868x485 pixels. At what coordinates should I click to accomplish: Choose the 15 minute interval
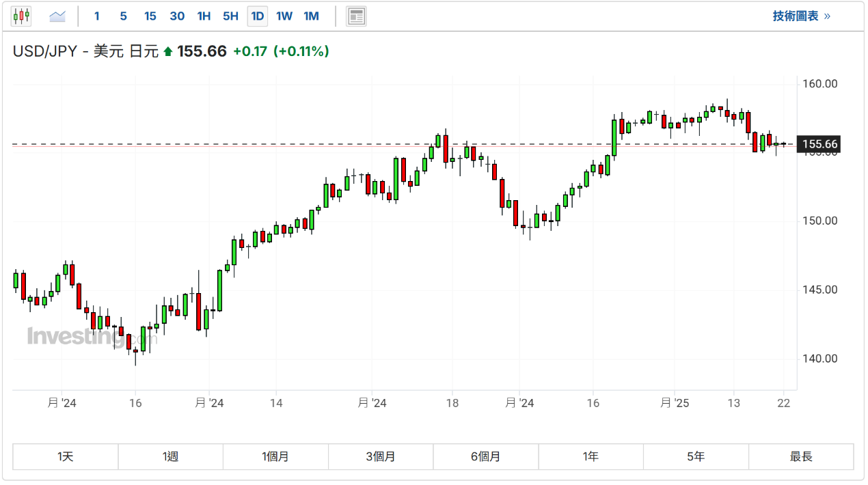pos(150,16)
